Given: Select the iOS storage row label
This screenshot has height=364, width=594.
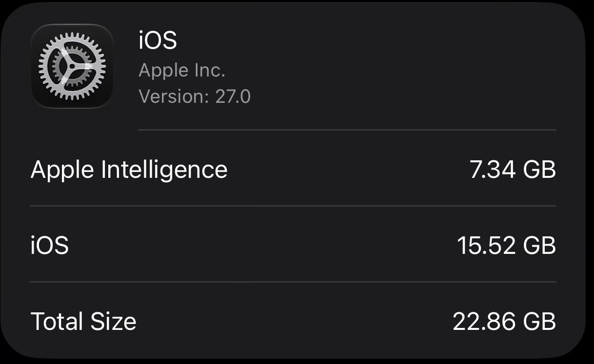Looking at the screenshot, I should click(49, 245).
